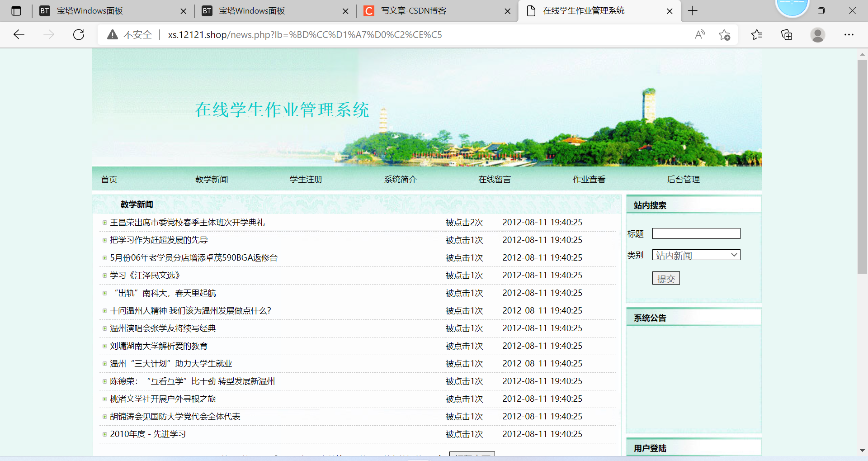Screen dimensions: 868x461
Task: Open the browser profile avatar
Action: 817,34
